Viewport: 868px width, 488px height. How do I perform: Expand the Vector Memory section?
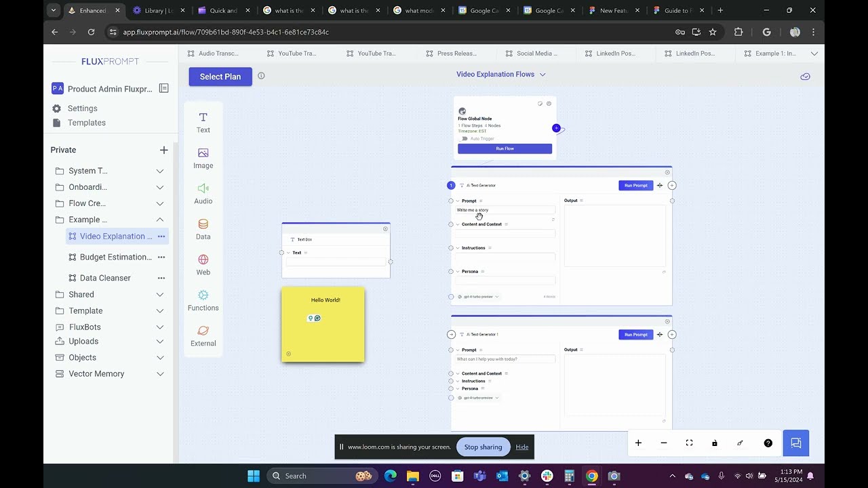[160, 373]
